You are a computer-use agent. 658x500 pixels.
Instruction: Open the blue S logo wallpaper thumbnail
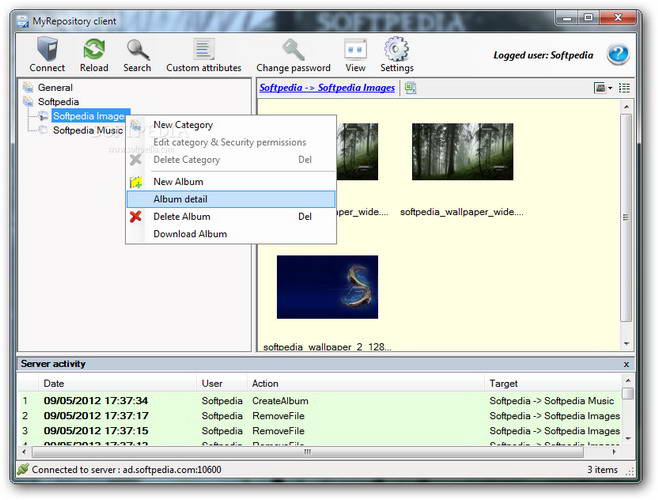click(x=327, y=287)
